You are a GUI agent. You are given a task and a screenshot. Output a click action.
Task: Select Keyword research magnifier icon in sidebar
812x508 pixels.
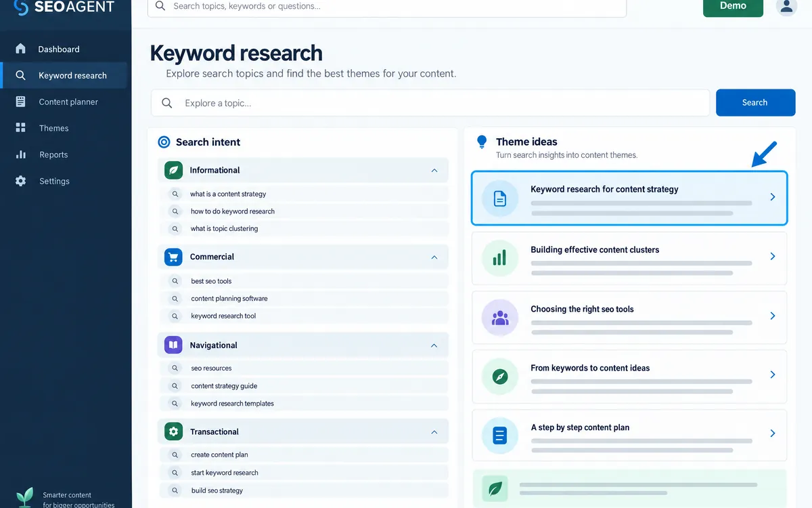pos(21,75)
